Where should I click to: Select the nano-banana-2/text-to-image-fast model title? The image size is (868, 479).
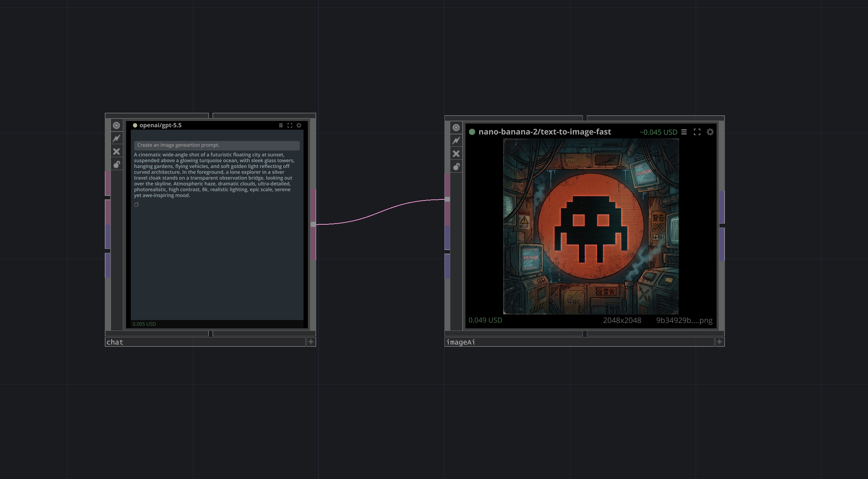[x=545, y=132]
